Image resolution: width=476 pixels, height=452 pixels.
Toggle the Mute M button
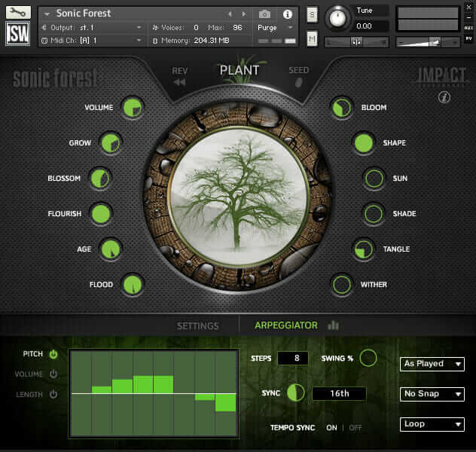coord(312,38)
